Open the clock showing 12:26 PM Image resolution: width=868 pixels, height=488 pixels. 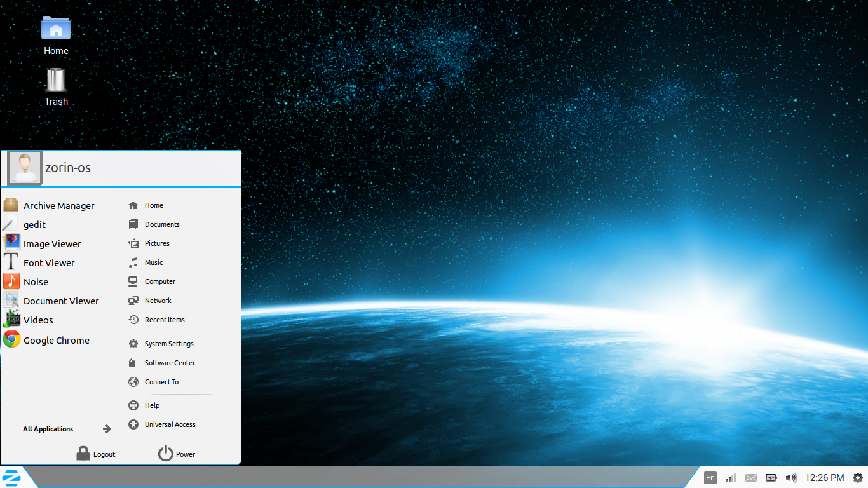(x=824, y=478)
